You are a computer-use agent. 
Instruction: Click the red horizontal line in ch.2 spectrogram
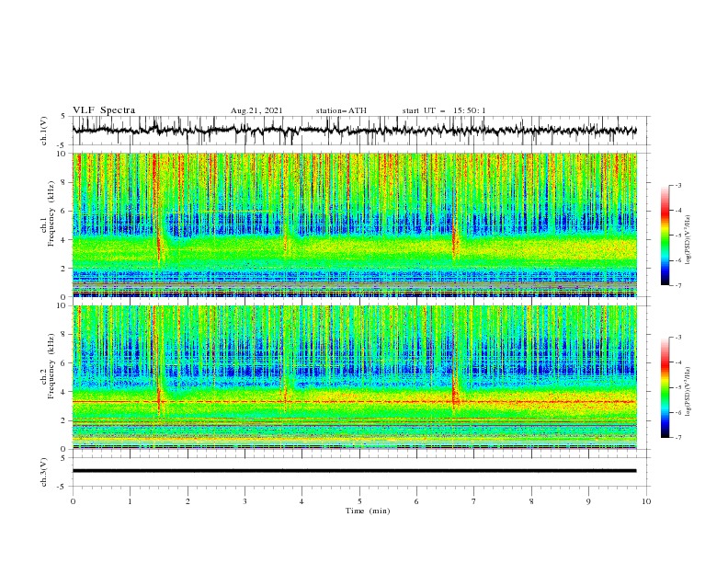coord(354,401)
